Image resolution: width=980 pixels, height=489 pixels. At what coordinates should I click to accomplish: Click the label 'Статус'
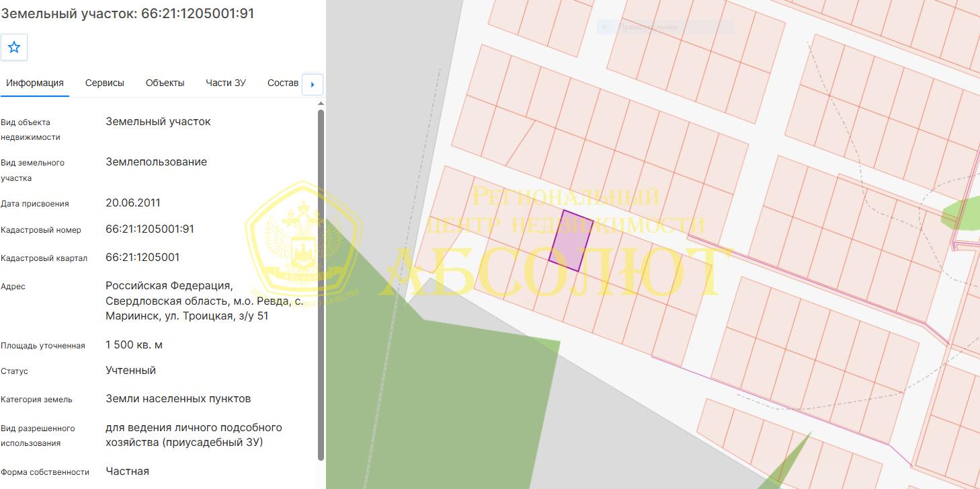14,371
